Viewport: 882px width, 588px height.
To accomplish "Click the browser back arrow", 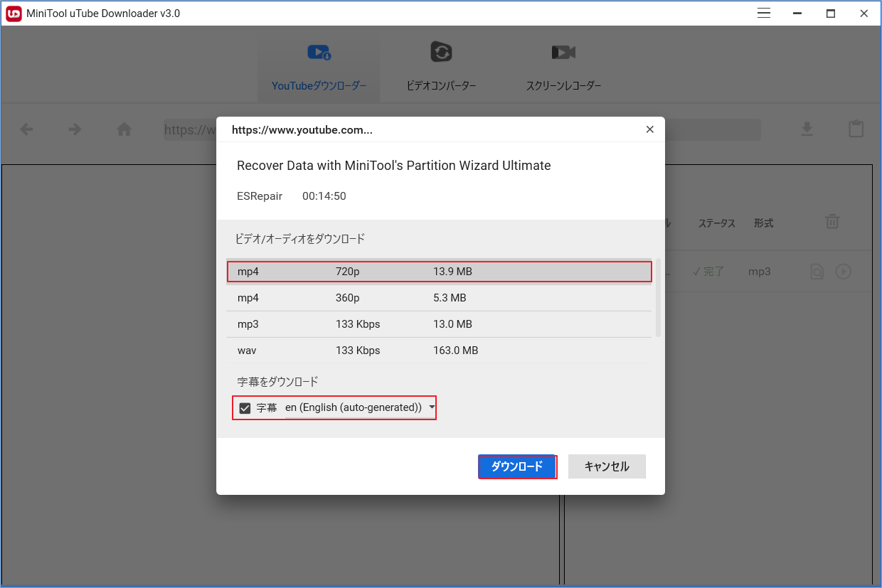I will (x=26, y=129).
